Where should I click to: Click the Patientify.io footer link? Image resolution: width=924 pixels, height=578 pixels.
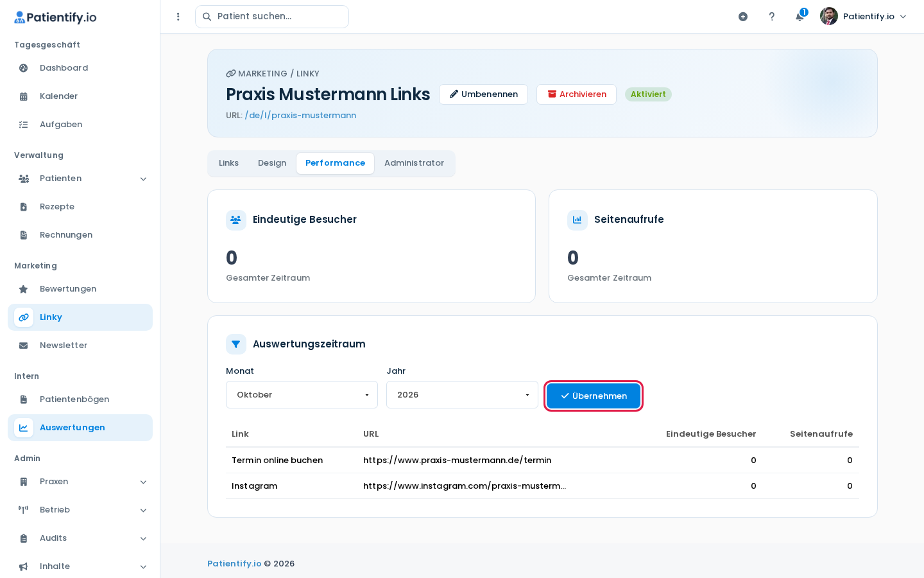[234, 564]
